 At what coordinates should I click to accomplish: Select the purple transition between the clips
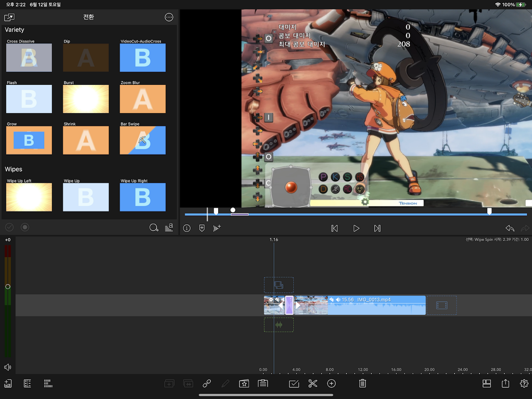289,305
